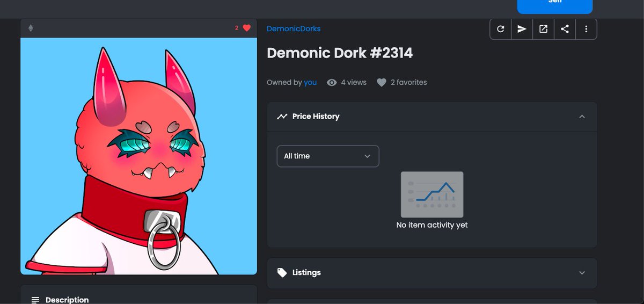Click the gray heart next to 2 favorites

382,83
